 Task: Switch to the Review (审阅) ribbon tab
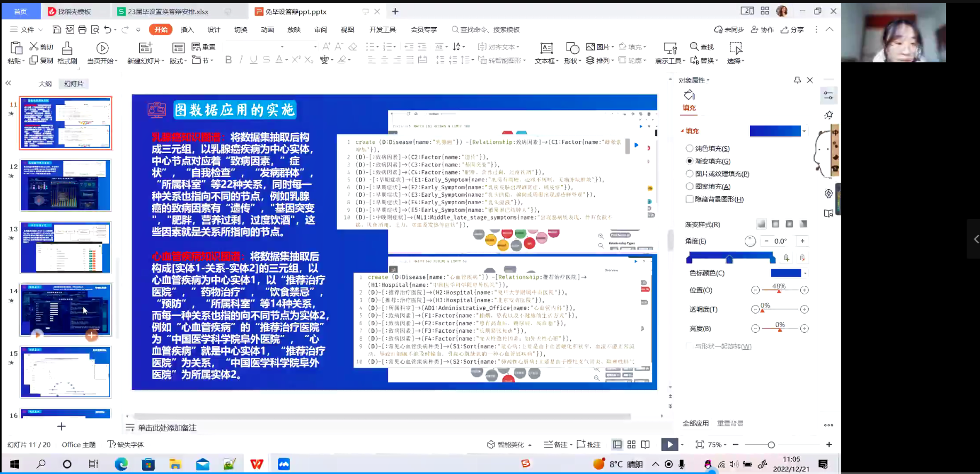(321, 30)
